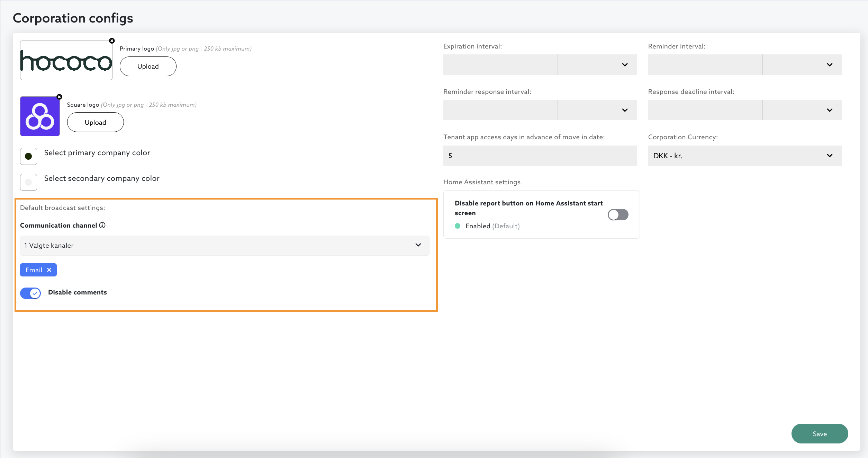Open the primary company color picker
The image size is (868, 458).
pos(28,156)
